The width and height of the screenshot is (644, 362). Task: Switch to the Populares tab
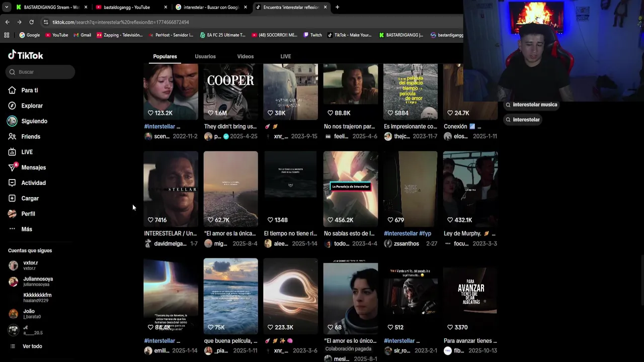(165, 56)
